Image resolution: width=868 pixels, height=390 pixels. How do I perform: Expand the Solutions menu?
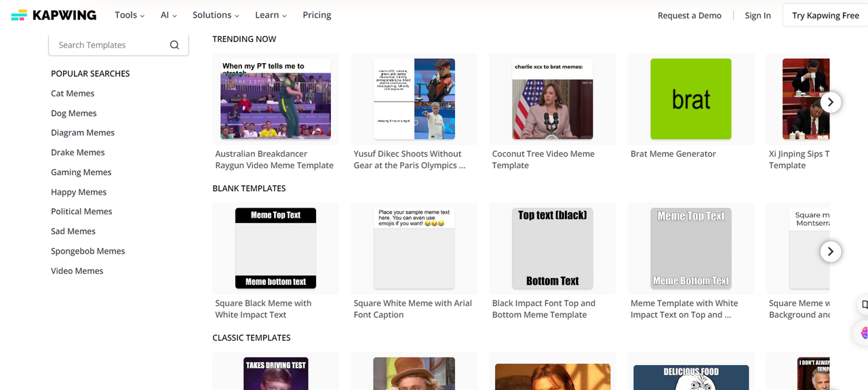click(216, 15)
